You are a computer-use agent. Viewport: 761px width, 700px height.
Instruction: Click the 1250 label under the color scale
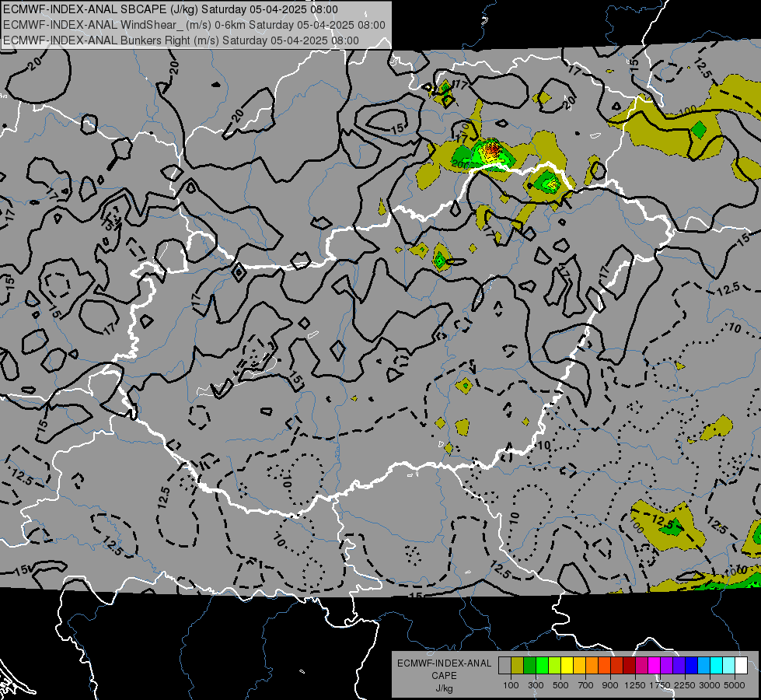635,685
